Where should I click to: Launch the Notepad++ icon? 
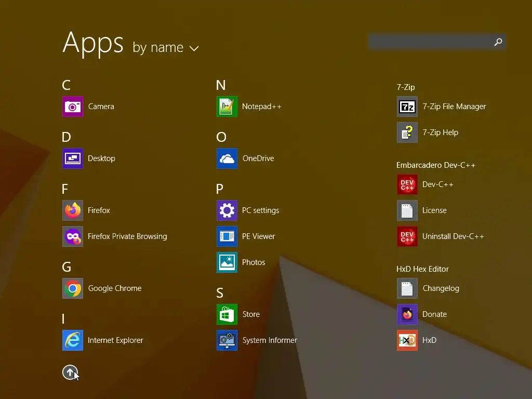point(227,107)
